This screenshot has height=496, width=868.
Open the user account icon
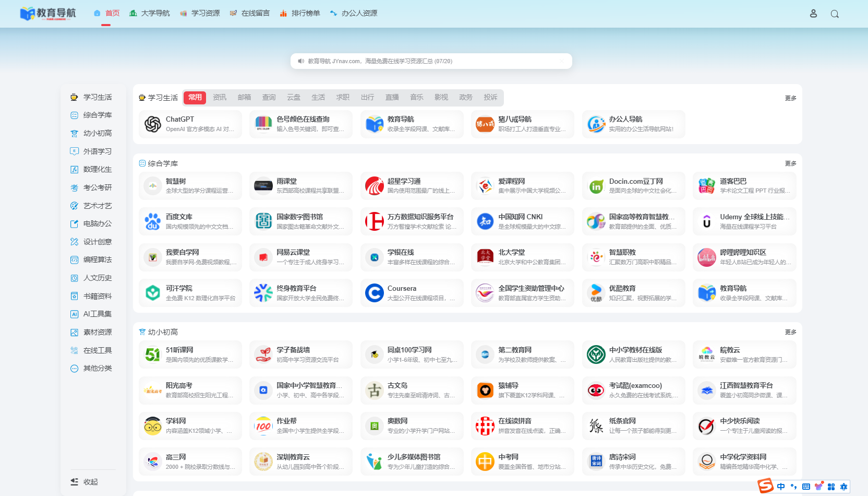tap(813, 14)
